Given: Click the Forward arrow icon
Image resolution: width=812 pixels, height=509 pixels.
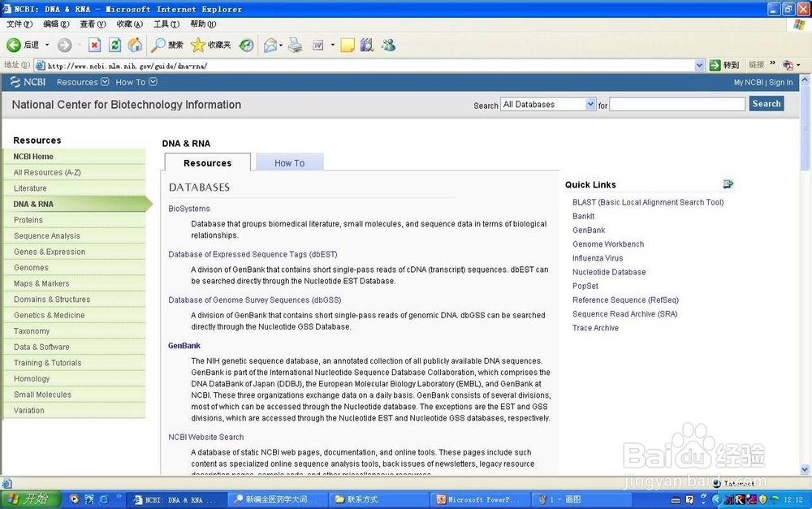Looking at the screenshot, I should pyautogui.click(x=64, y=45).
